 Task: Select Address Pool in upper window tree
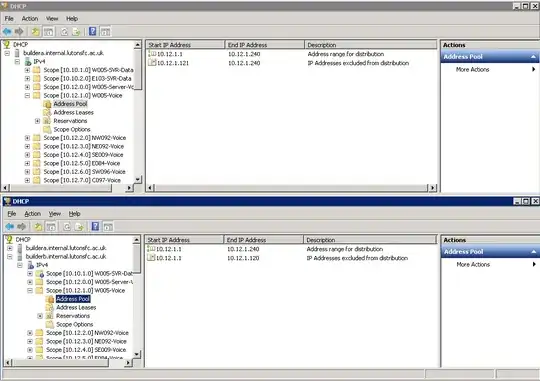click(x=70, y=104)
